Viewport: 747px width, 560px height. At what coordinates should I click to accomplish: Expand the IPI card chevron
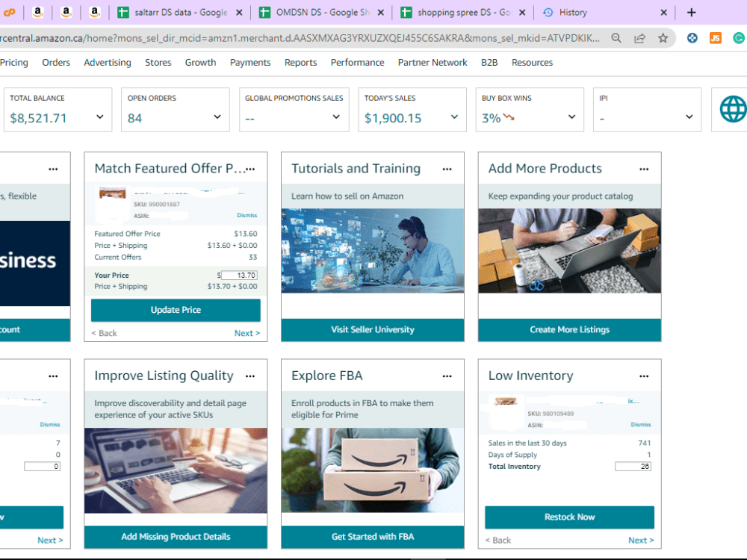point(689,116)
